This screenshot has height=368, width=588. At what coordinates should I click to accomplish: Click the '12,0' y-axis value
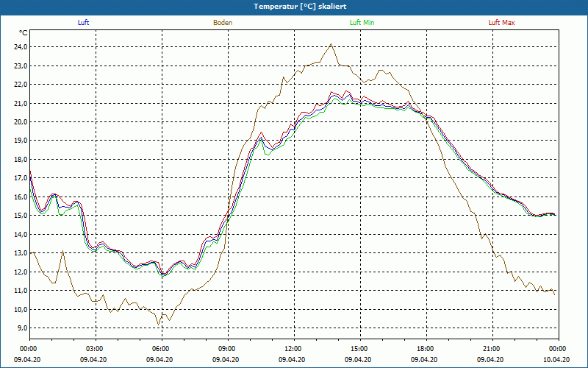click(x=21, y=272)
